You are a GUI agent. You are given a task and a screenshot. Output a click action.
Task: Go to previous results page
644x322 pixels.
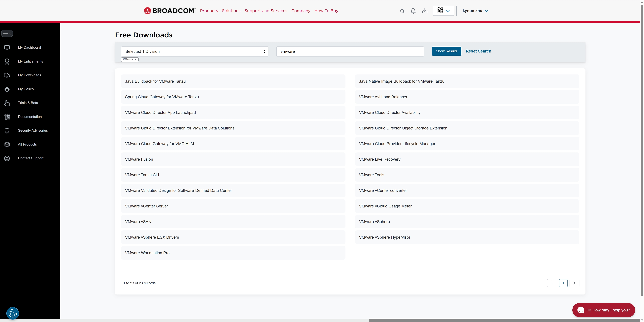552,283
